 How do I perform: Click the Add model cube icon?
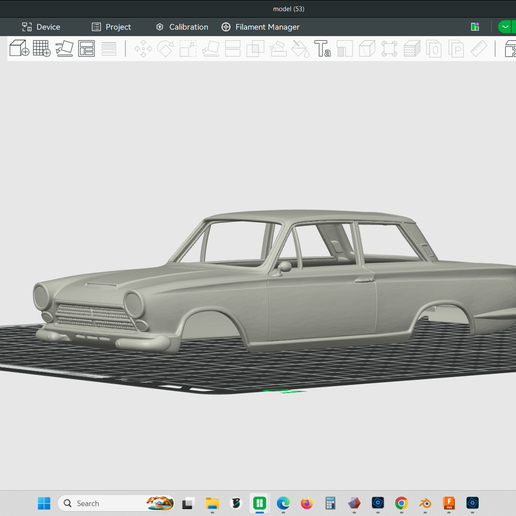tap(19, 49)
